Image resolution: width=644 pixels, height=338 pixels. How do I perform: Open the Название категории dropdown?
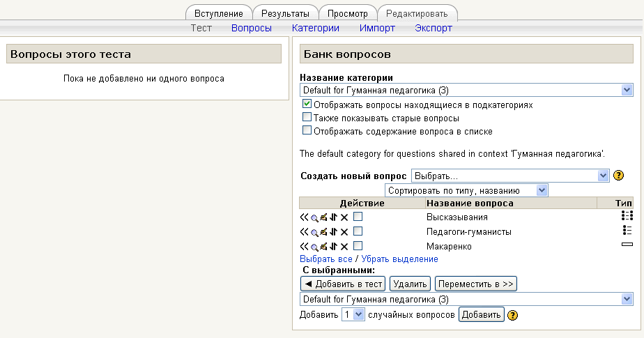[466, 90]
